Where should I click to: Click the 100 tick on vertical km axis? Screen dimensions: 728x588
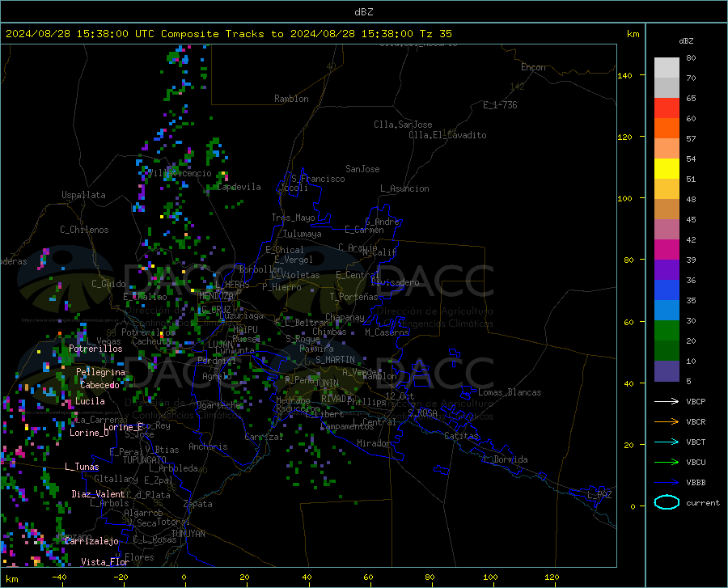click(624, 199)
